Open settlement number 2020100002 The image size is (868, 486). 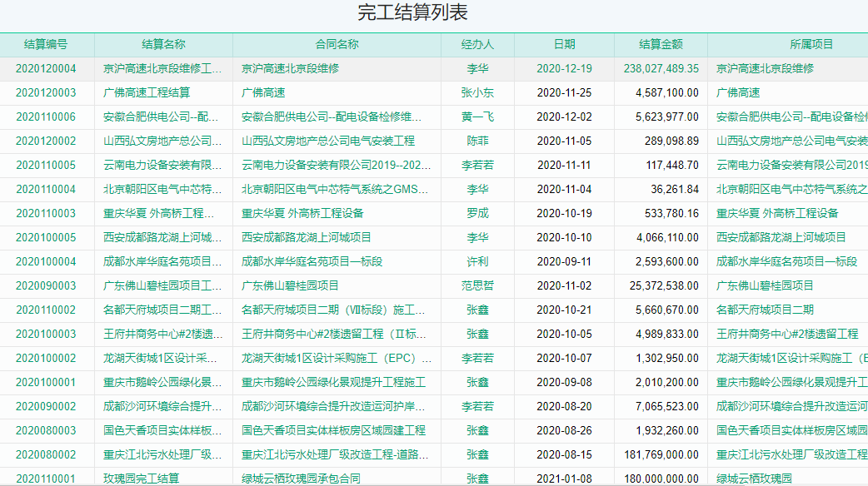46,359
